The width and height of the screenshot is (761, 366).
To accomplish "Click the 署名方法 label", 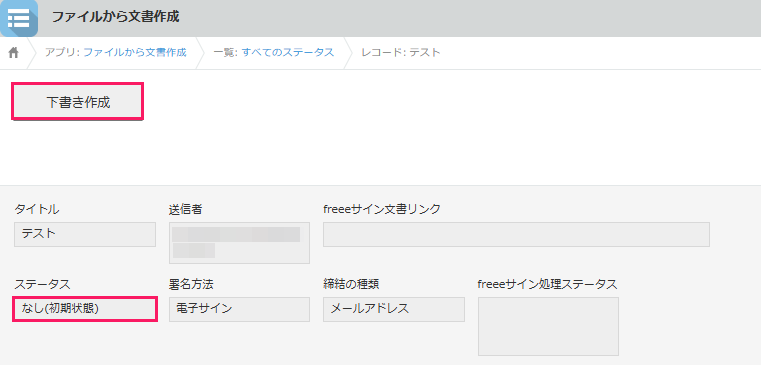I will tap(191, 284).
